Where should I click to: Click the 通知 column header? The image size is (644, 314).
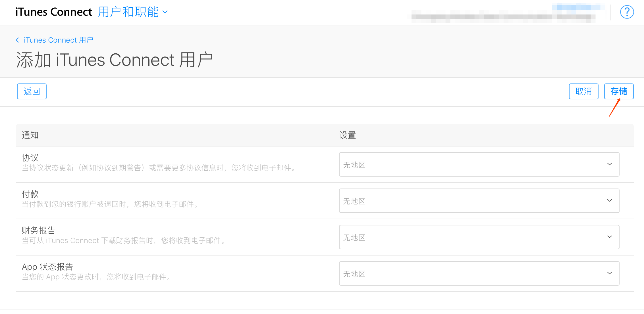coord(30,135)
